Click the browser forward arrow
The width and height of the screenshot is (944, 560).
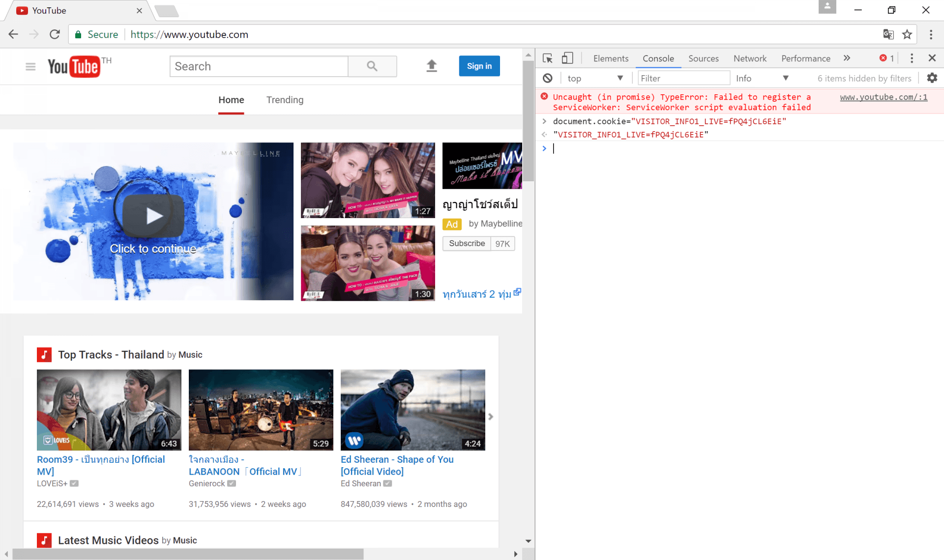[x=34, y=34]
